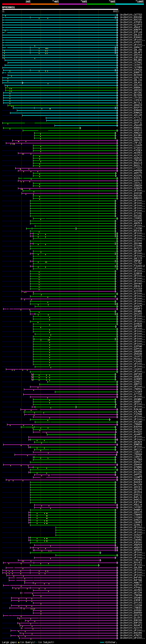Open hit UniRef100_Q6BYF3
146x644 pixels.
coord(131,309)
